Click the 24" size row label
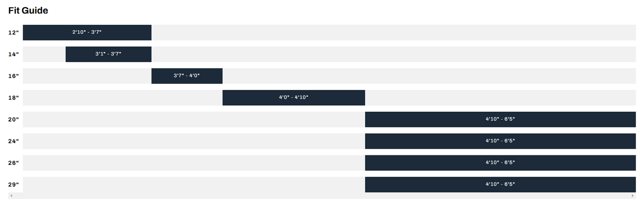644x211 pixels. click(14, 142)
